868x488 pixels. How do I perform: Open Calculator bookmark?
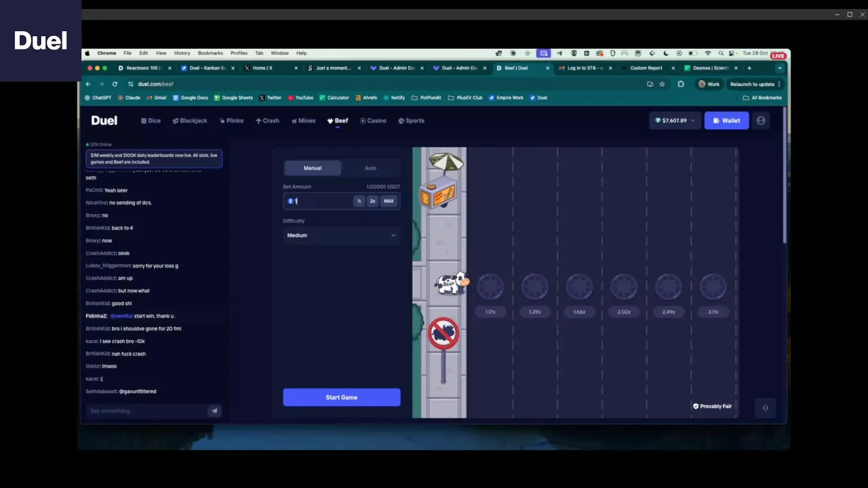pos(334,98)
